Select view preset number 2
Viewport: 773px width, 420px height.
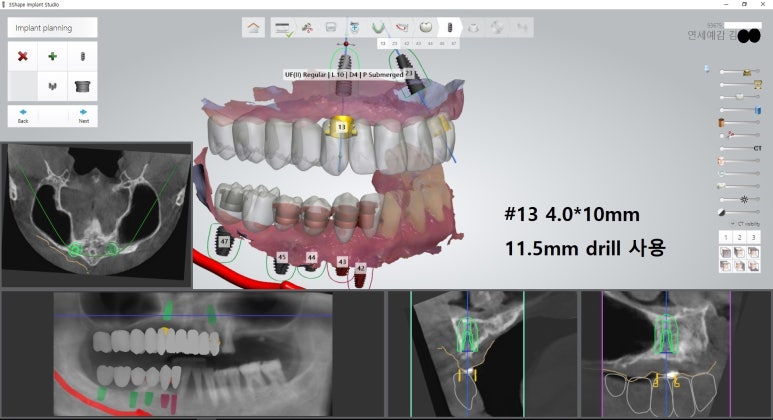[739, 237]
